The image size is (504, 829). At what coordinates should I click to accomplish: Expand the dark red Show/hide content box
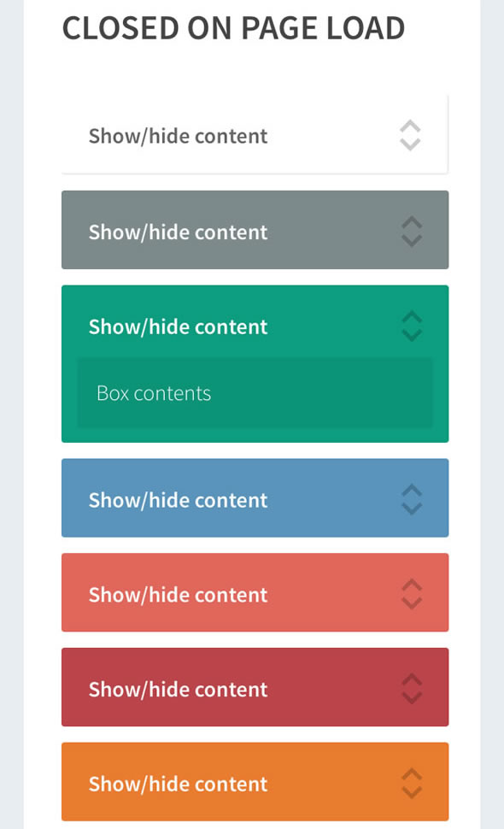pos(255,687)
